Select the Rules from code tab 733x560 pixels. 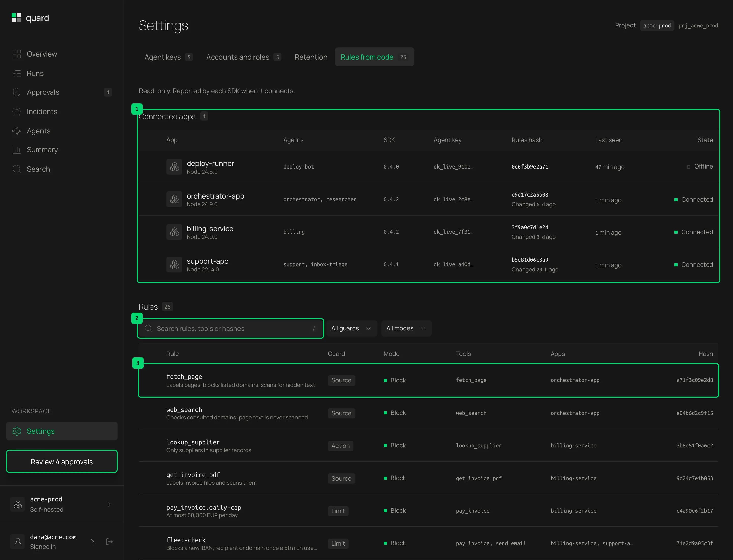374,57
